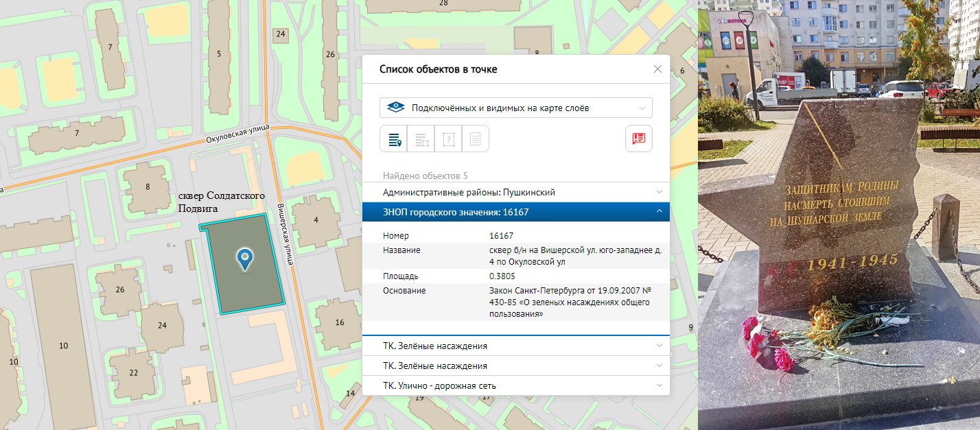Select the object list with pin icon
This screenshot has height=430, width=980.
(394, 139)
